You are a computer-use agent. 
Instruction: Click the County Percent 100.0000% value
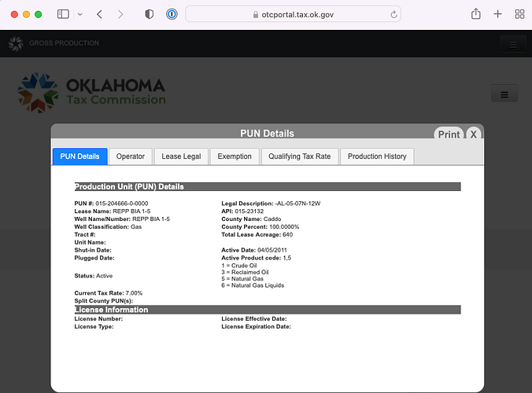[284, 227]
